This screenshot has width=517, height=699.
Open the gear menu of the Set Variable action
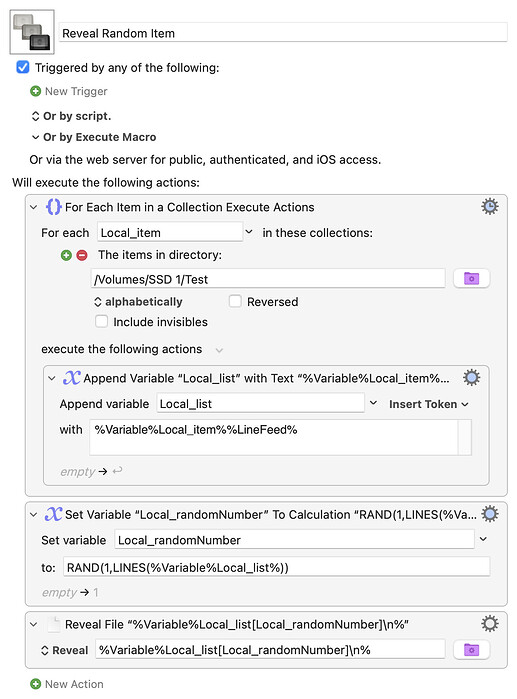pyautogui.click(x=490, y=514)
